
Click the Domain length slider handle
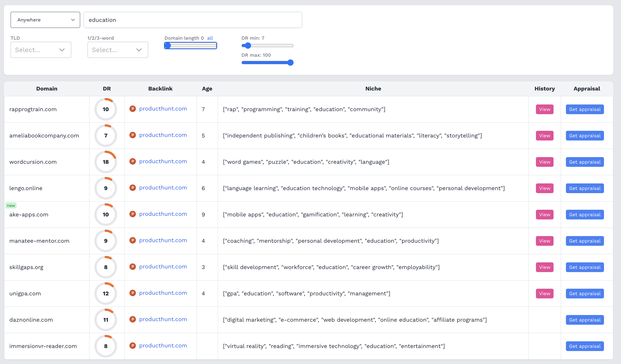[x=168, y=46]
